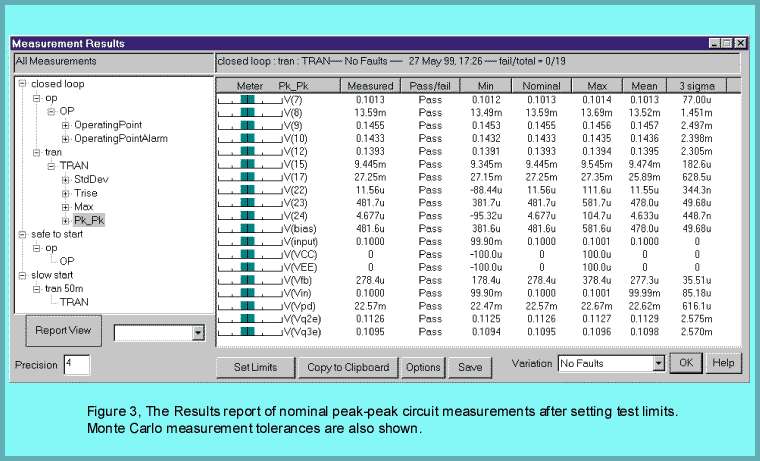Click the meter icon for V(Vpd) row
The width and height of the screenshot is (760, 461).
(x=246, y=305)
